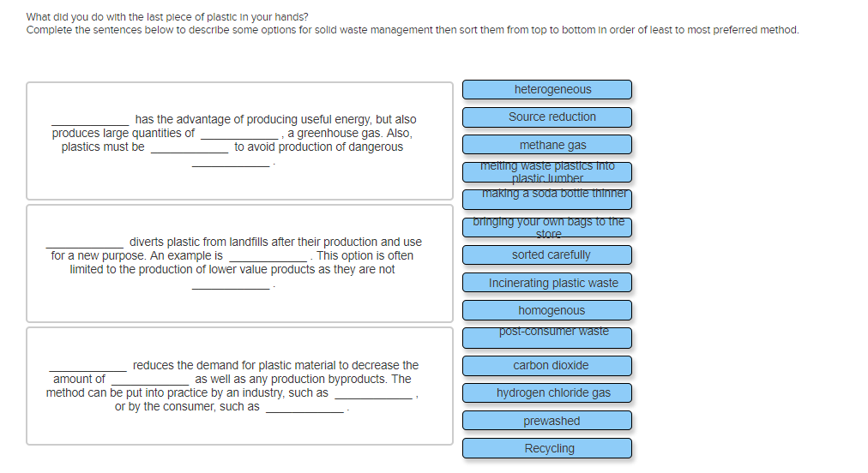868x473 pixels.
Task: Select the 'Source reduction' answer tile
Action: coord(547,117)
